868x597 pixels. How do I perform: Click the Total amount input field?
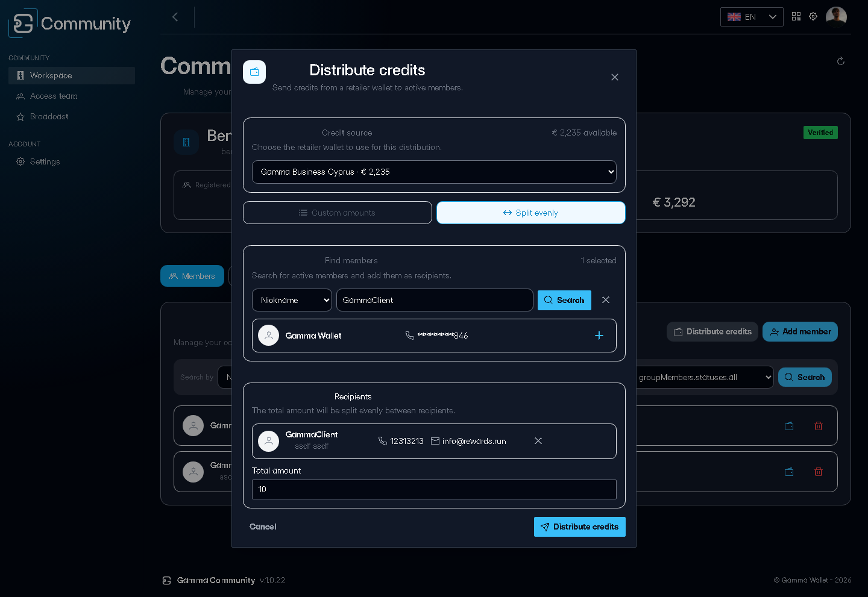[434, 489]
